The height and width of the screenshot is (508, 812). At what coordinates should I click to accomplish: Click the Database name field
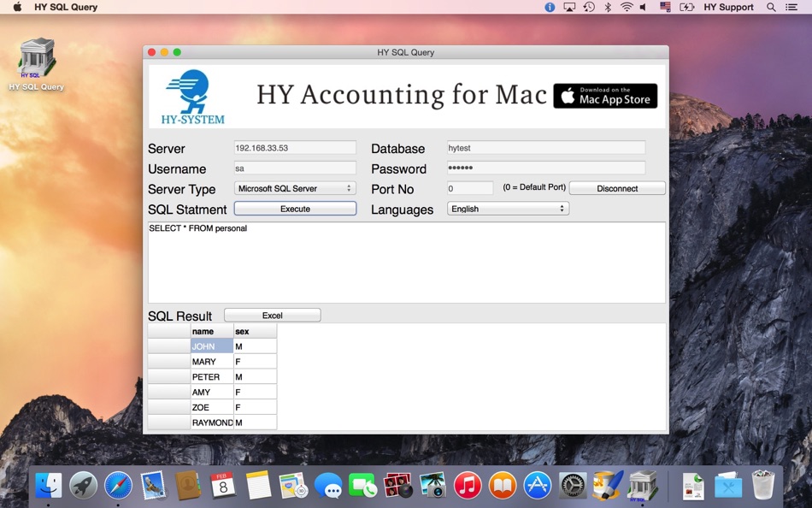tap(546, 148)
